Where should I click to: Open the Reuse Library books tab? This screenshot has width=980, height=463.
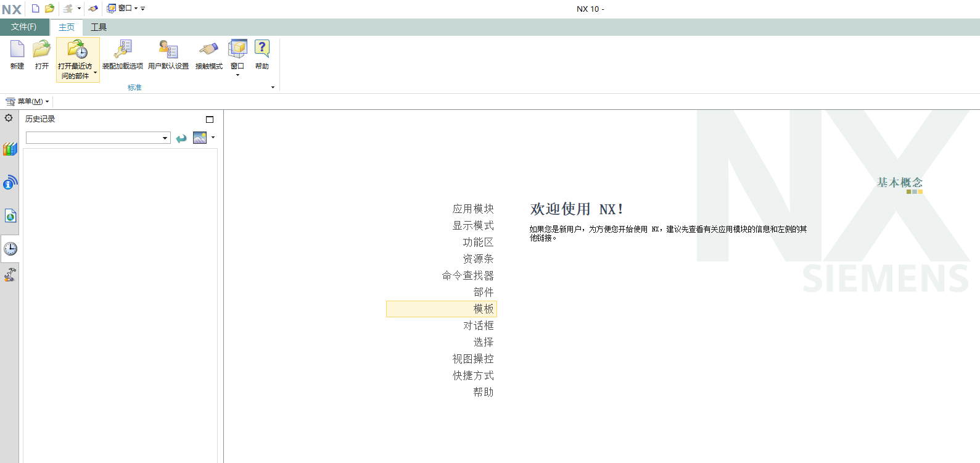[10, 149]
